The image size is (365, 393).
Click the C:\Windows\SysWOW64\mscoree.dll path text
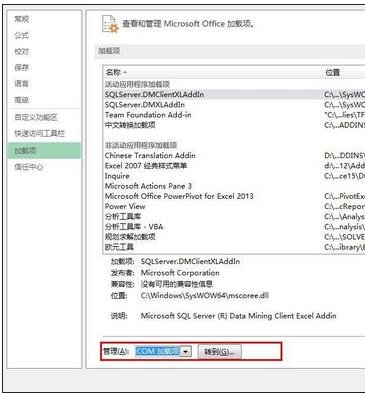click(x=204, y=295)
